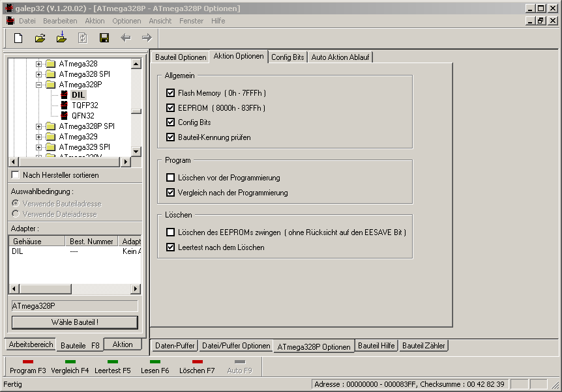Select Verwende Dateiadresse radio button
The width and height of the screenshot is (562, 392).
pyautogui.click(x=16, y=214)
